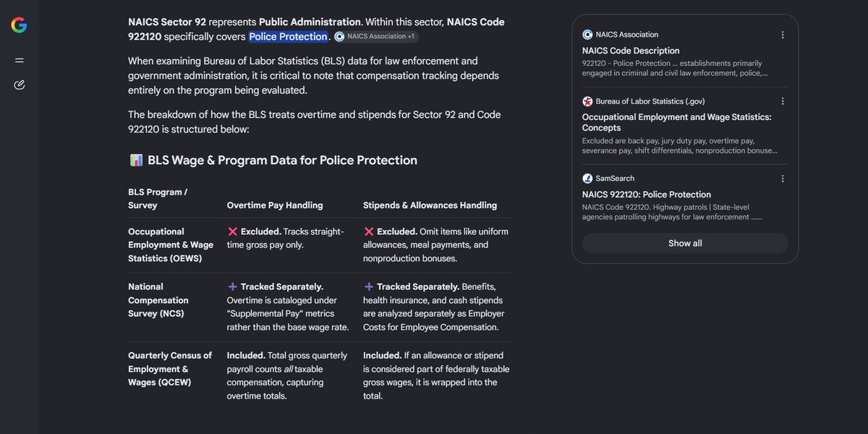
Task: Click the BLS Wage & Program Data heading
Action: (x=282, y=160)
